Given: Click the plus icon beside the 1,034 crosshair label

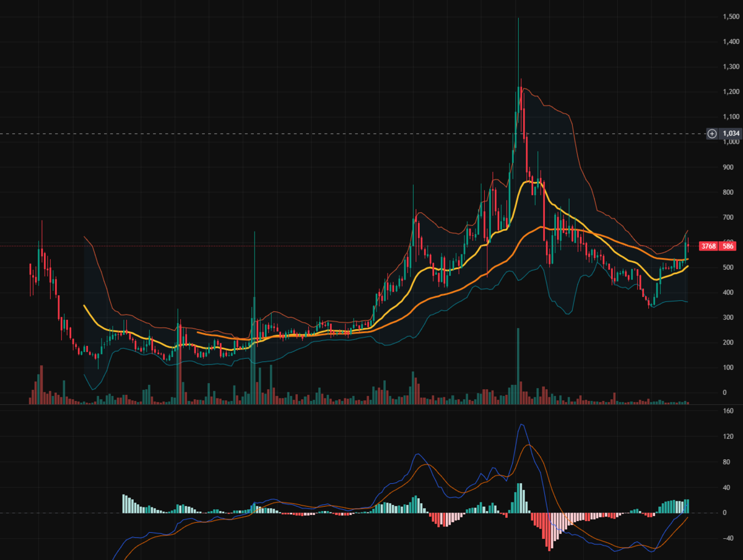Looking at the screenshot, I should click(712, 133).
